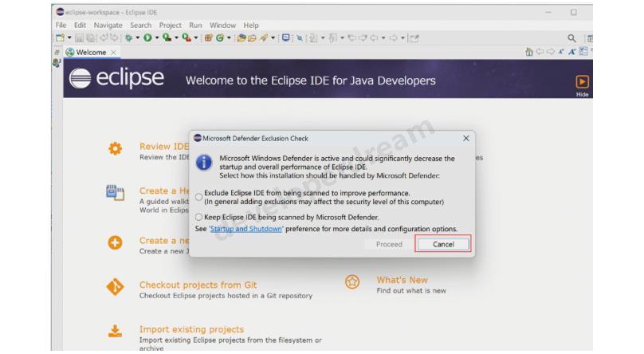The image size is (644, 354).
Task: Click the Review IDE configuration gear icon
Action: [115, 149]
